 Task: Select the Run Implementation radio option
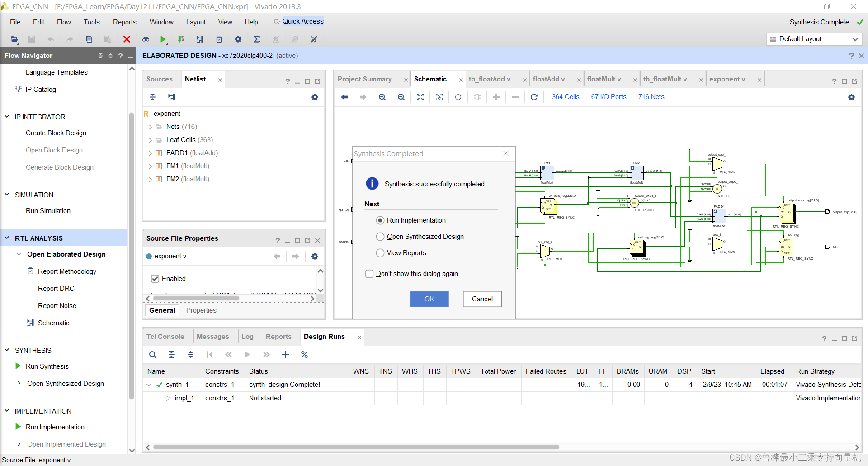(380, 220)
